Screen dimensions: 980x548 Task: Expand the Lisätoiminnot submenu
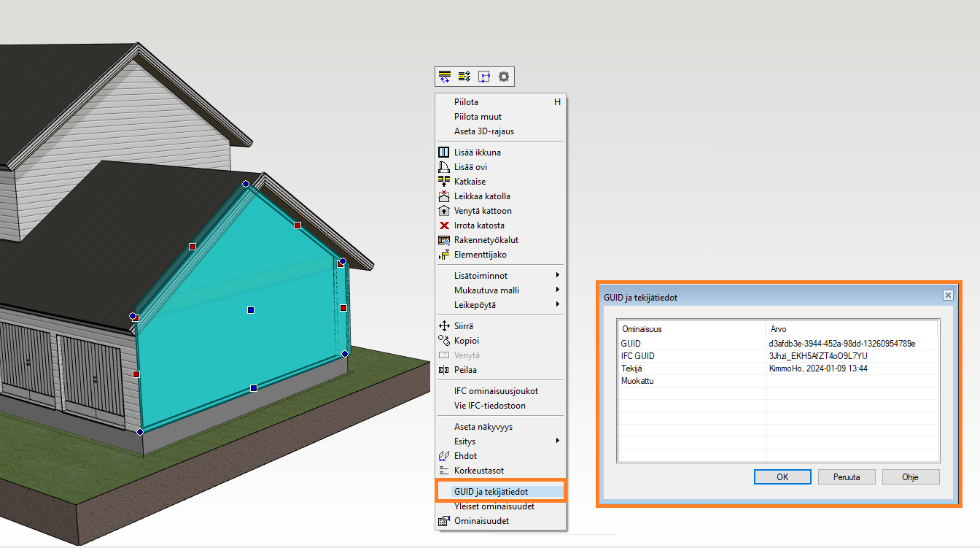pos(558,275)
